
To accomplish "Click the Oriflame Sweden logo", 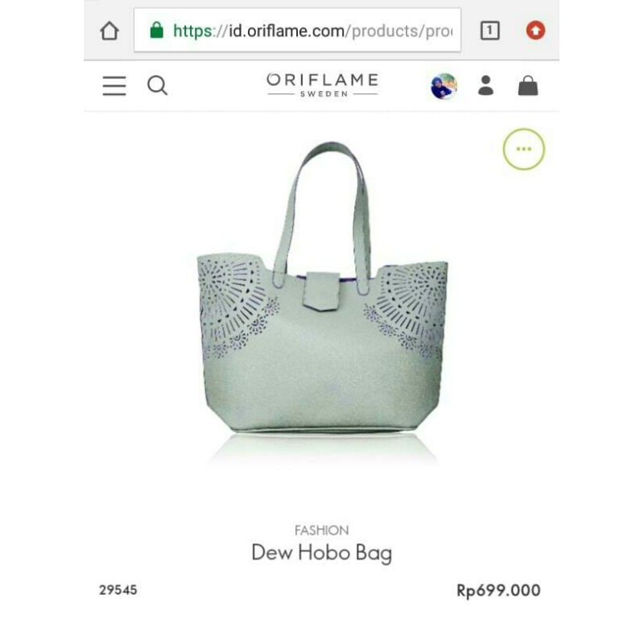I will (x=323, y=85).
